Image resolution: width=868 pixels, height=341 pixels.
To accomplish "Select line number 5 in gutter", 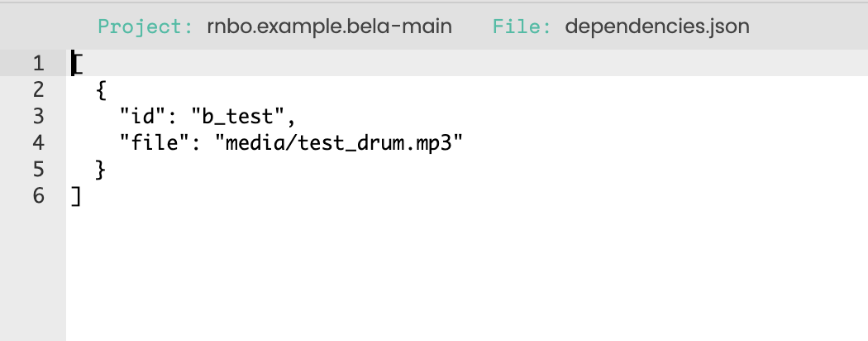I will 38,170.
